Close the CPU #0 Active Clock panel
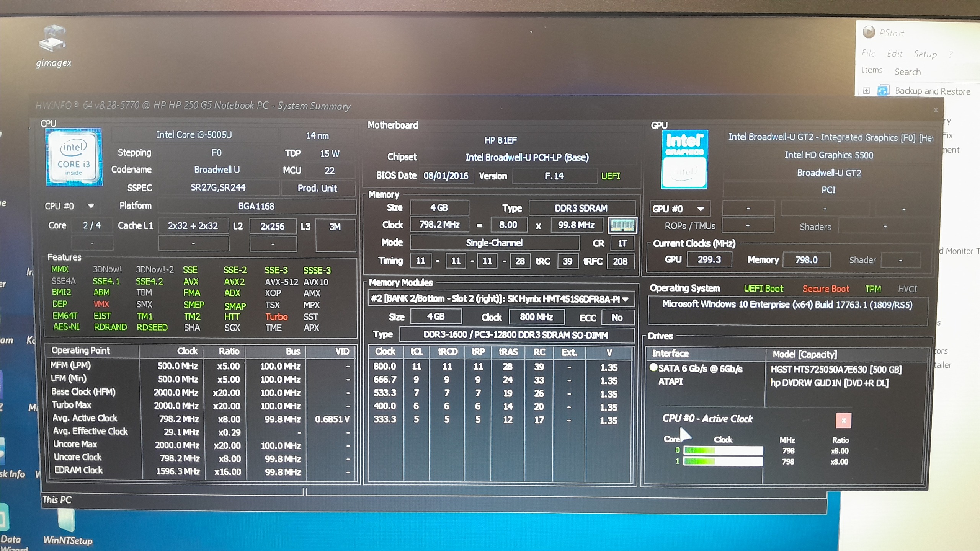 coord(843,421)
